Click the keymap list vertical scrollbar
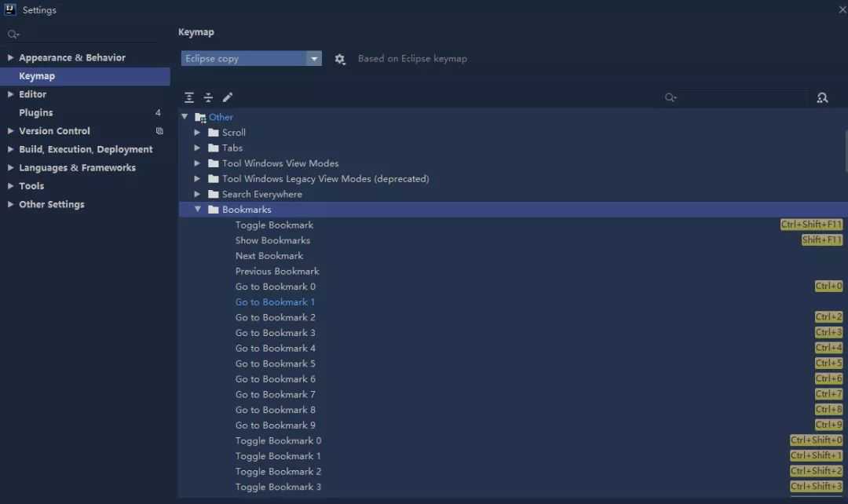This screenshot has height=504, width=848. point(846,149)
